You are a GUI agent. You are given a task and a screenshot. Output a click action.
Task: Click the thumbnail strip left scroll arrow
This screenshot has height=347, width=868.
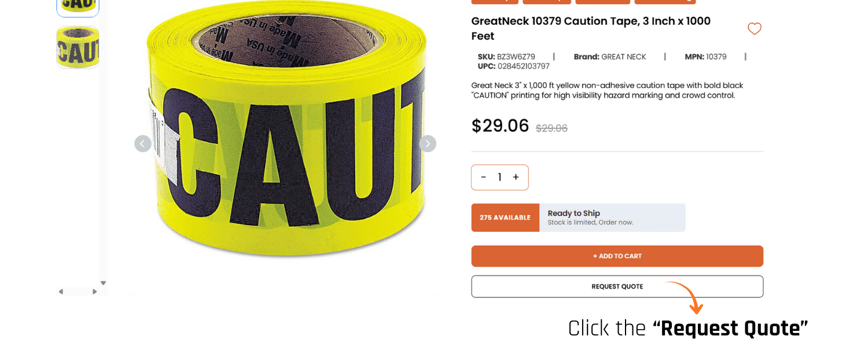click(x=61, y=291)
